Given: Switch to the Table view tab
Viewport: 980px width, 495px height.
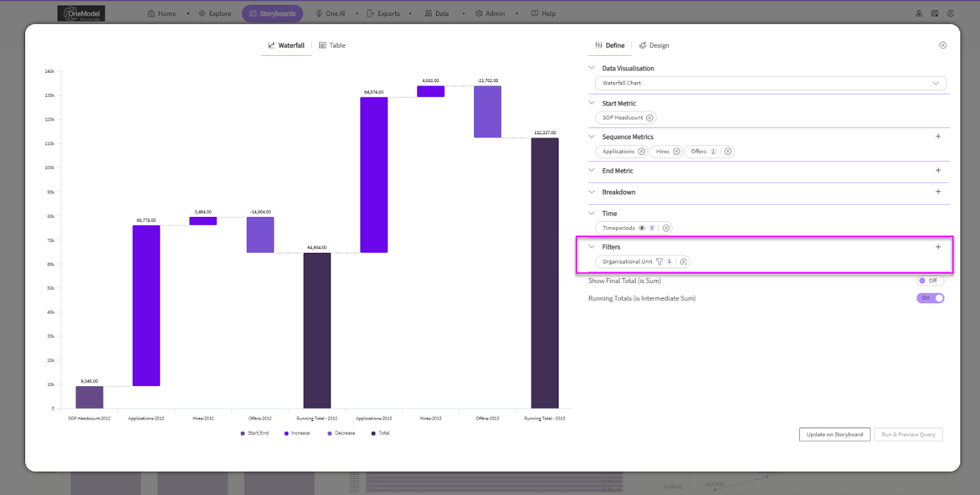Looking at the screenshot, I should tap(332, 45).
